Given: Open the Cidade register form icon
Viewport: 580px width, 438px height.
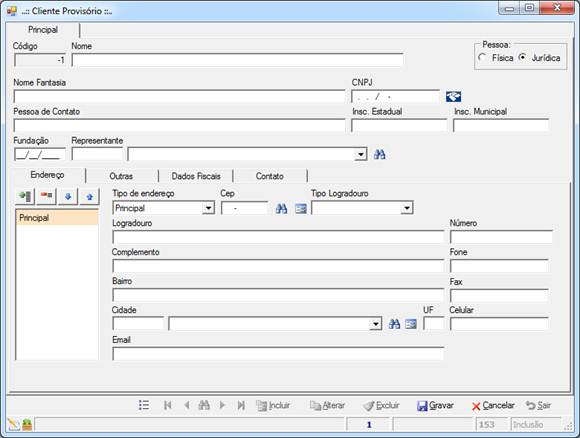Looking at the screenshot, I should tap(411, 324).
